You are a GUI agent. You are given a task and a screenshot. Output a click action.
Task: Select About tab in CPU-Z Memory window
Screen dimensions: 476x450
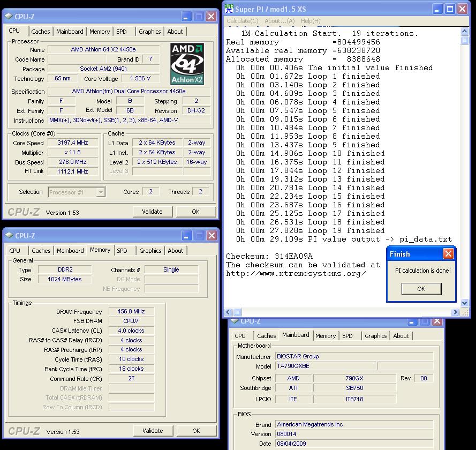tap(176, 251)
